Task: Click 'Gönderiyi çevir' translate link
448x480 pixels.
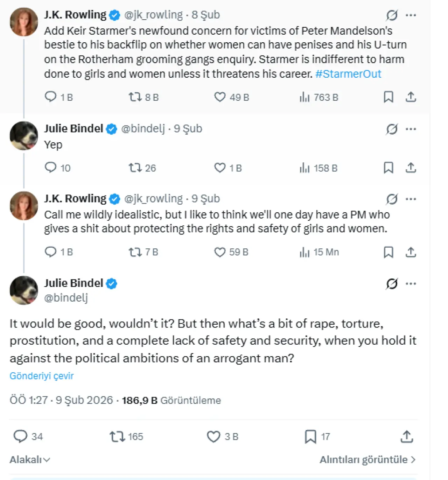Action: [42, 376]
